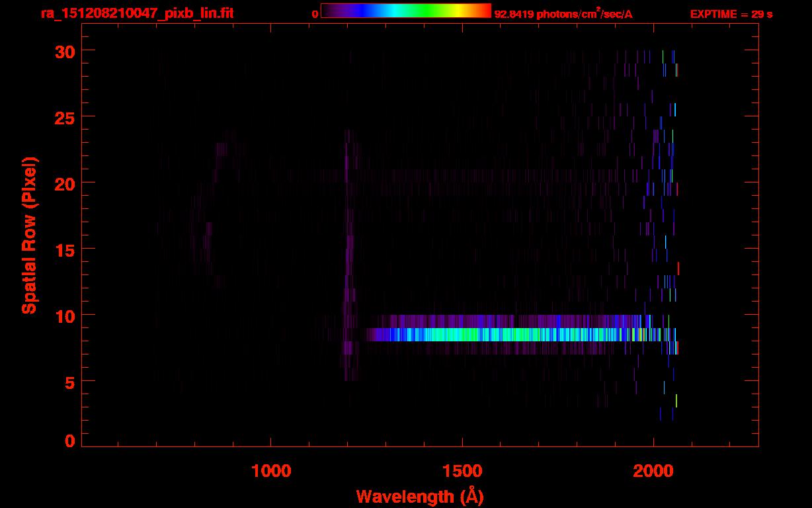Viewport: 812px width, 508px height.
Task: Click the y-axis tick label 0
Action: pos(69,441)
